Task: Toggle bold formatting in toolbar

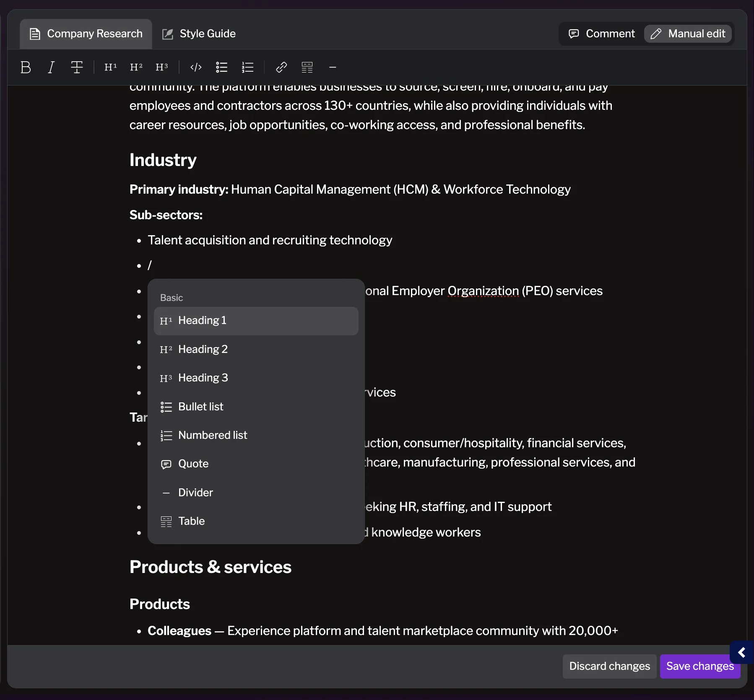Action: (26, 67)
